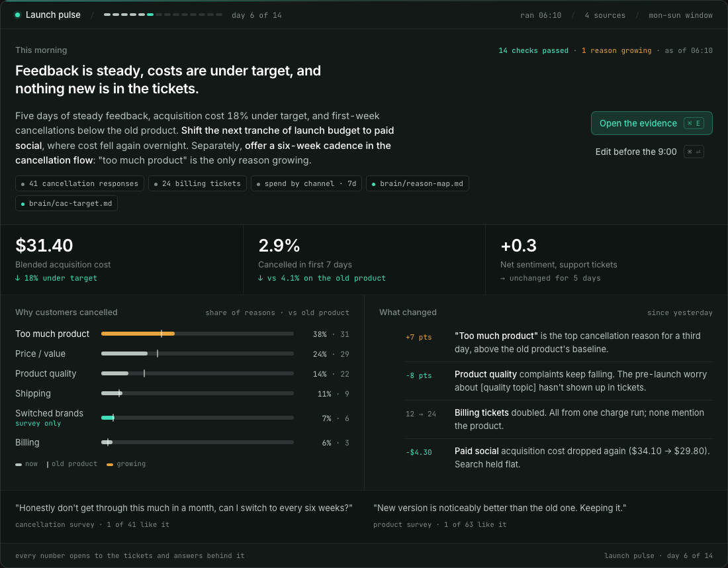Open the 24 billing tickets source chip
Screen dimensions: 728x568
tap(197, 183)
